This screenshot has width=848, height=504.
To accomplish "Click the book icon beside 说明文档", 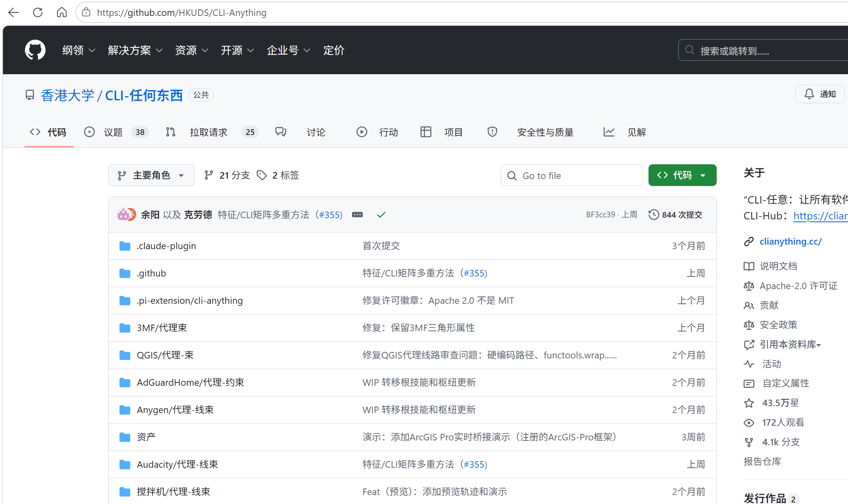I will (x=749, y=266).
